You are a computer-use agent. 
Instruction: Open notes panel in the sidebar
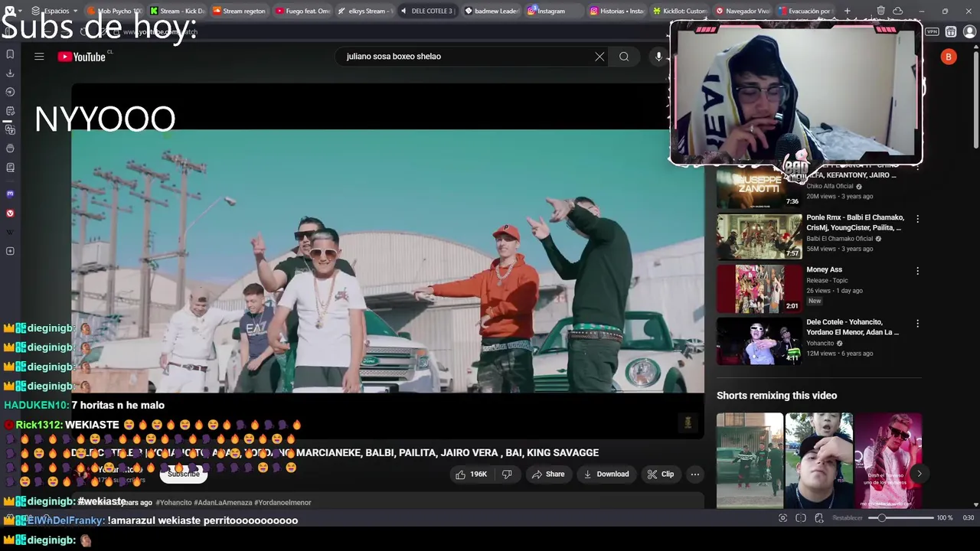10,111
